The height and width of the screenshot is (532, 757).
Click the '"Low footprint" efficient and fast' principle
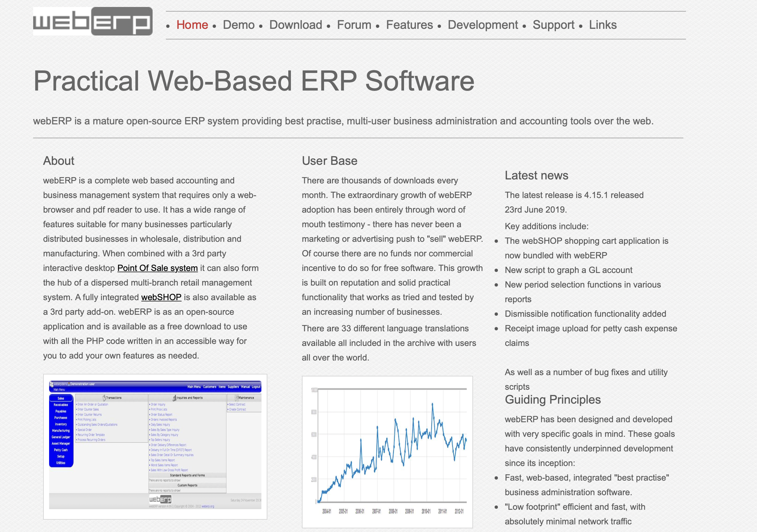(575, 514)
